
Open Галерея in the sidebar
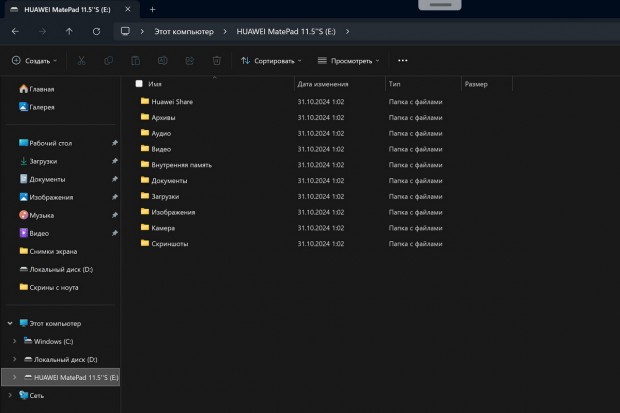click(x=37, y=107)
